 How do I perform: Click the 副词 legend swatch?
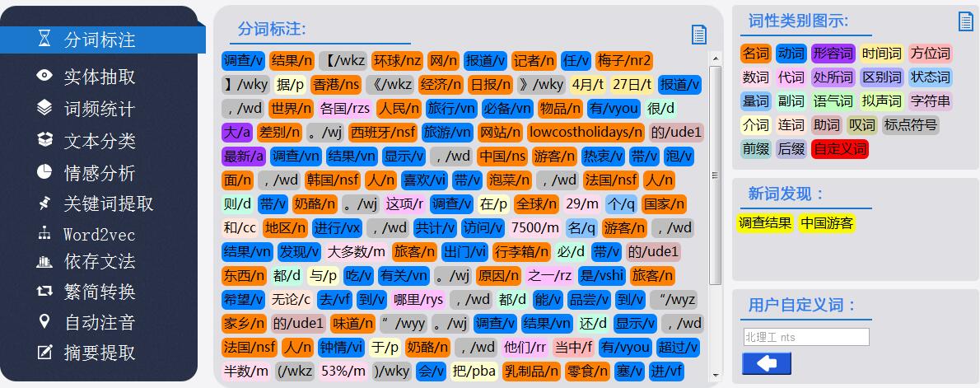(791, 101)
